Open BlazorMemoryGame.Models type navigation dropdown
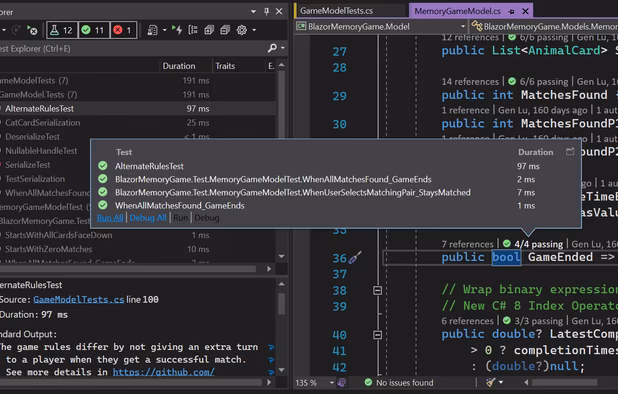 tap(544, 26)
